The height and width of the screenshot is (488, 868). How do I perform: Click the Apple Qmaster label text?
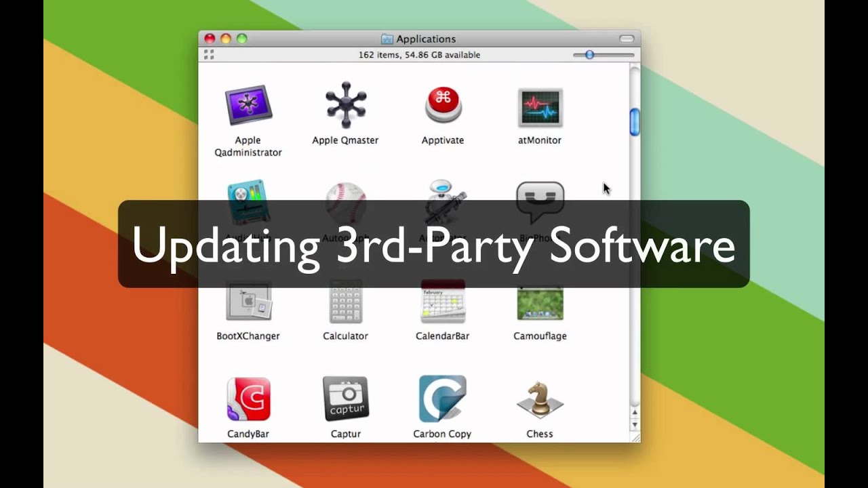click(x=345, y=140)
